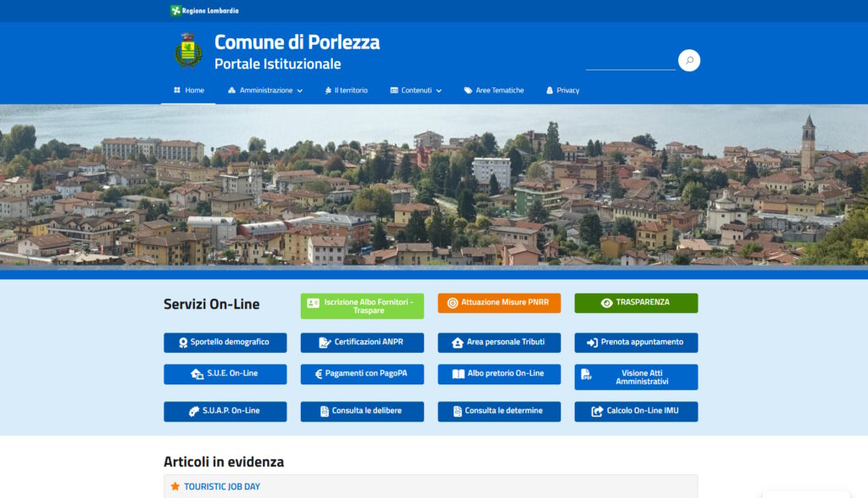Click the Calcolo IMU external link icon

pos(597,411)
